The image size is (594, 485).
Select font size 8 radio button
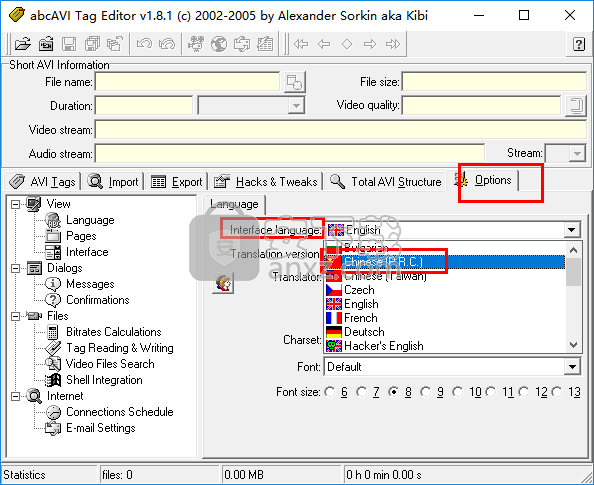394,392
